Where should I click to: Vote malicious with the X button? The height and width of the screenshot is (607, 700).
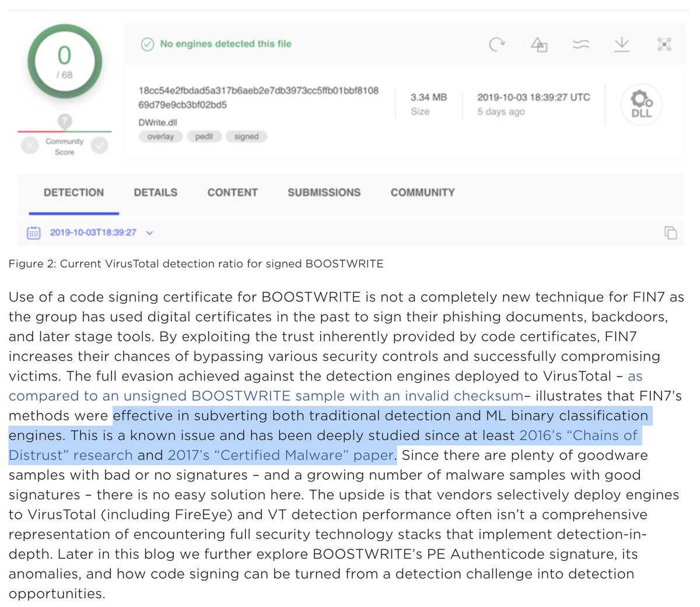point(30,146)
